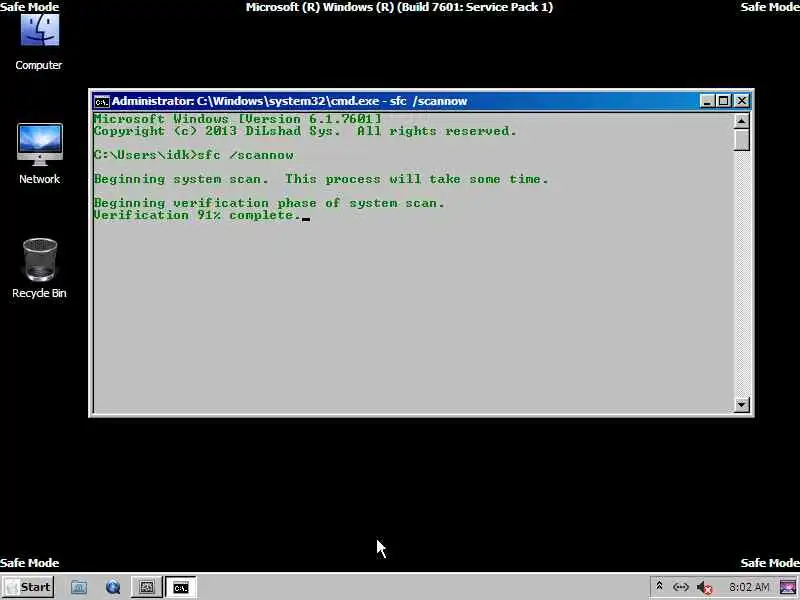Viewport: 800px width, 600px height.
Task: Show hidden tray icons arrow
Action: (x=659, y=587)
